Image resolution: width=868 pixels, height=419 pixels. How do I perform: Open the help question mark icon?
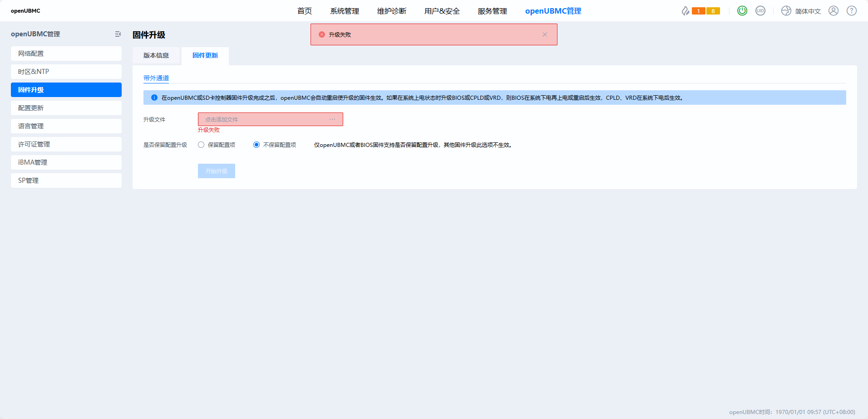click(x=852, y=11)
